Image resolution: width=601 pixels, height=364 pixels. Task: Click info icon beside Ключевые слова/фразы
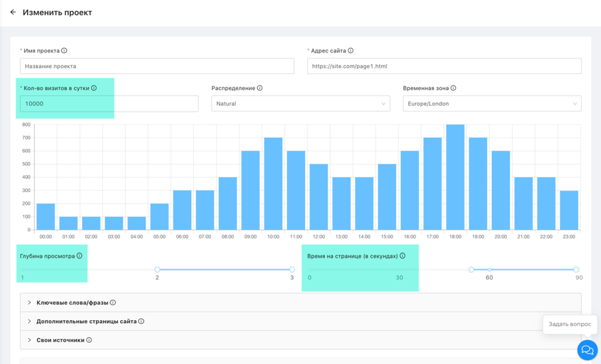[x=113, y=302]
